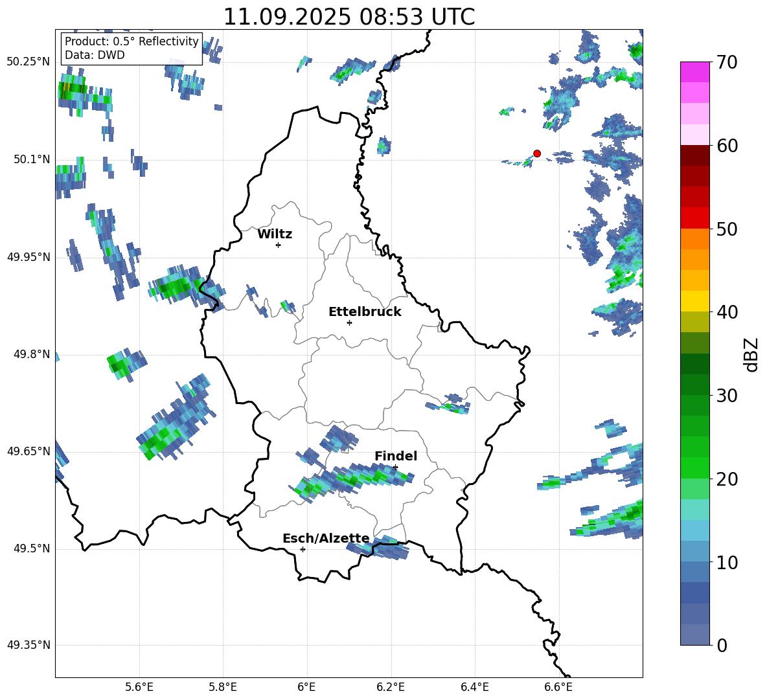Click the 6.6°E longitude label
Image resolution: width=767 pixels, height=700 pixels.
point(558,687)
